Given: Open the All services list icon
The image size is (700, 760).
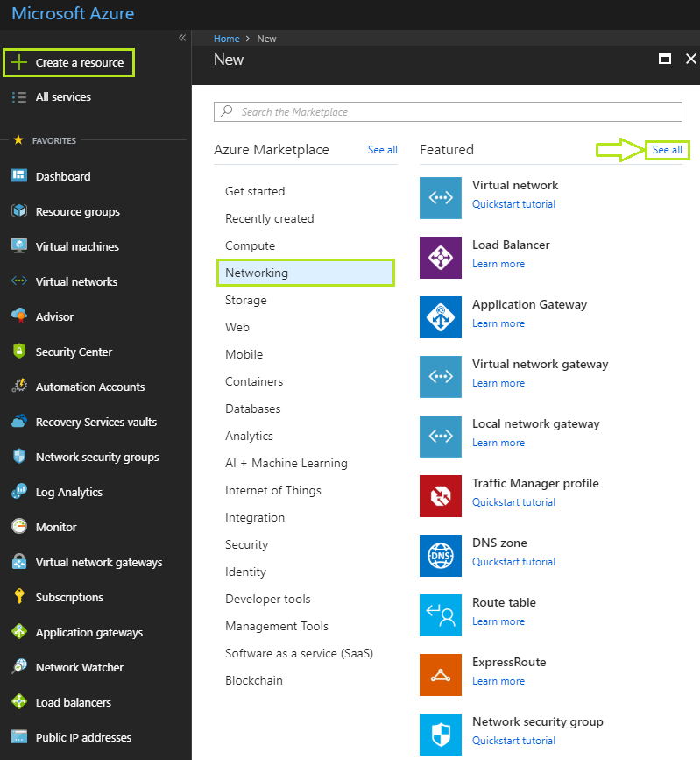Looking at the screenshot, I should 19,97.
